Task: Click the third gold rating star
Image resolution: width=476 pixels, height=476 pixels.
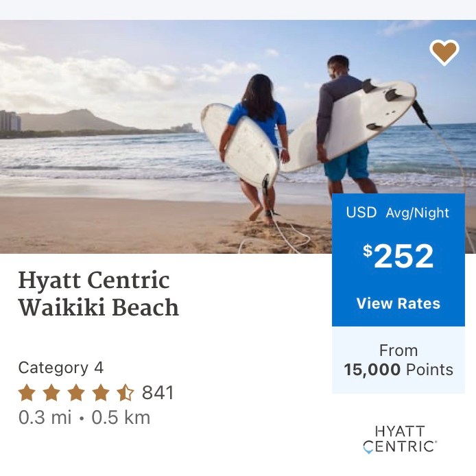Action: click(76, 393)
